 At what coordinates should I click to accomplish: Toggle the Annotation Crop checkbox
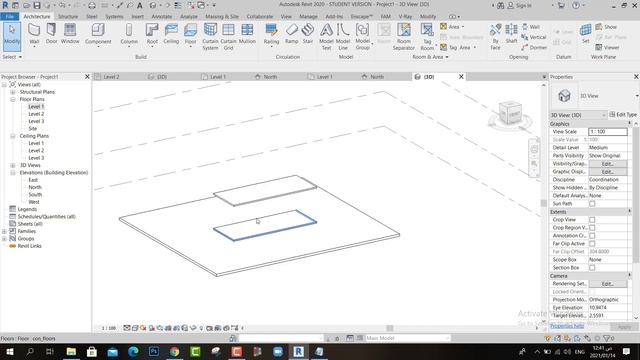(592, 236)
